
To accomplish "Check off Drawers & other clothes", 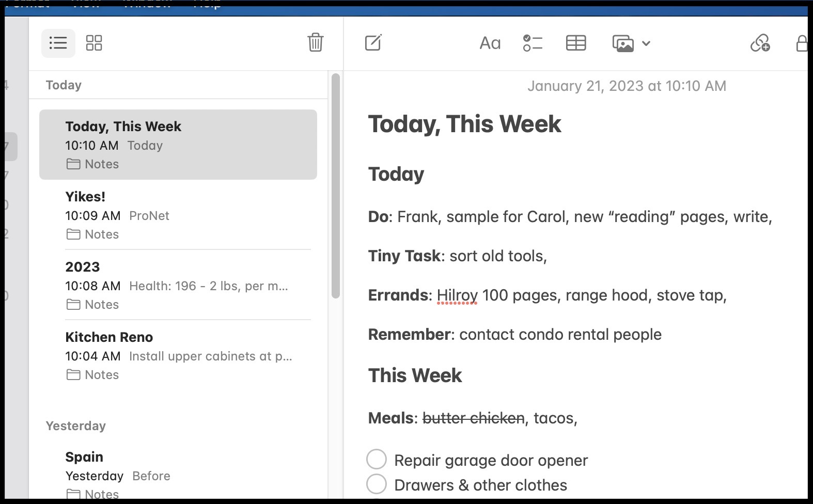I will (x=377, y=484).
